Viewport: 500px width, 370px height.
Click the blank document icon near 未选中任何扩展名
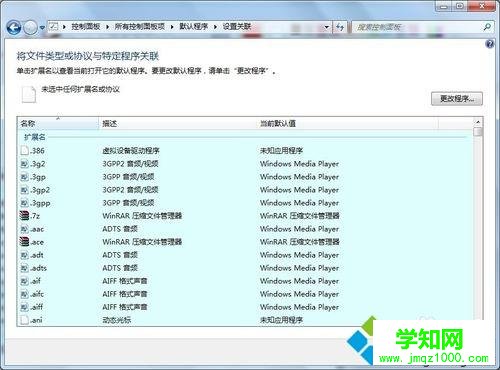tap(29, 94)
